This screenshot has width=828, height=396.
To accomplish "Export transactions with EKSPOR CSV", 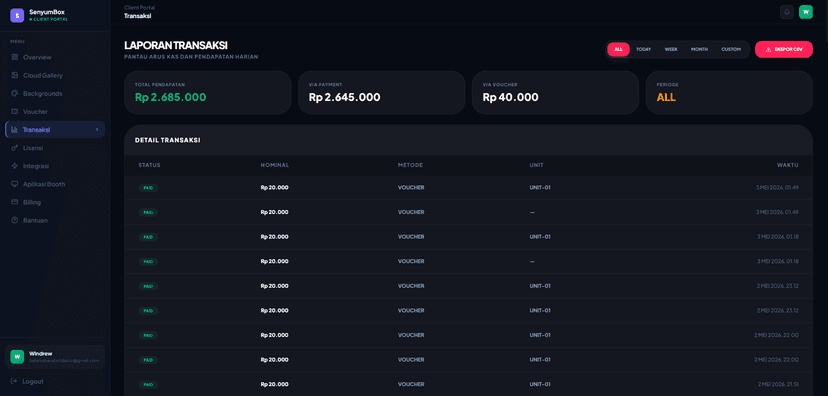I will coord(784,49).
